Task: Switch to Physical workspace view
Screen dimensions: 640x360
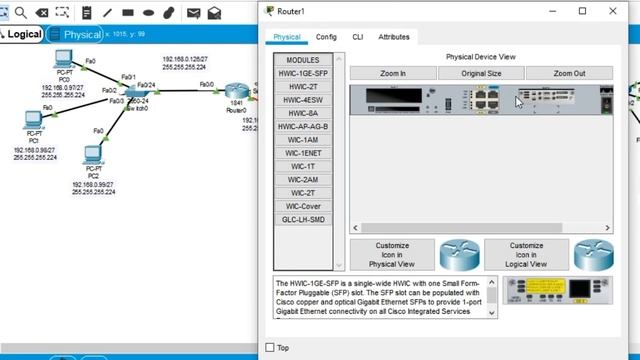Action: [x=75, y=35]
